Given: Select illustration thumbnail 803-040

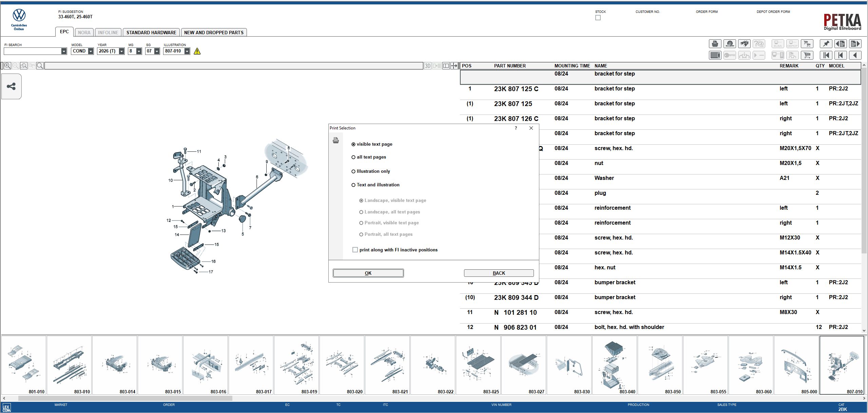Looking at the screenshot, I should tap(615, 365).
